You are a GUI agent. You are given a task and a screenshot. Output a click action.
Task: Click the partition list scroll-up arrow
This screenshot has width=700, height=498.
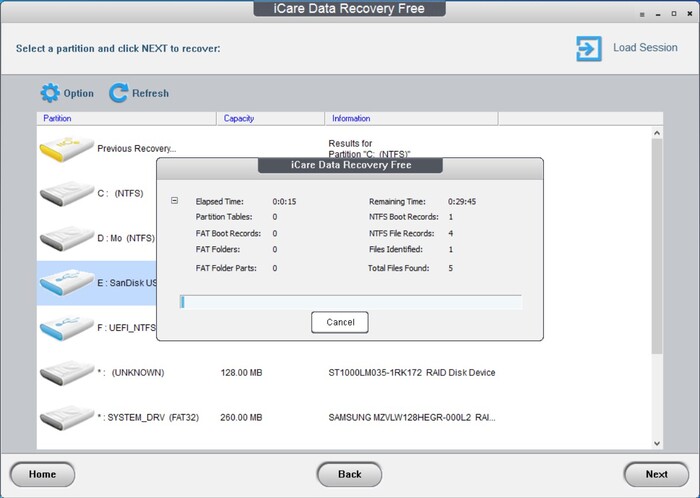tap(657, 133)
